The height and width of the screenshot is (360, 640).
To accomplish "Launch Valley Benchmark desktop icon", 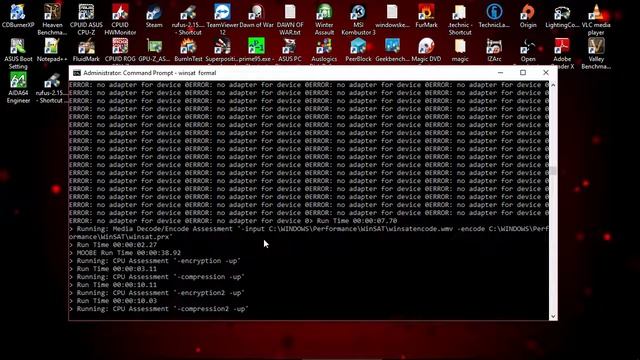I will click(596, 54).
